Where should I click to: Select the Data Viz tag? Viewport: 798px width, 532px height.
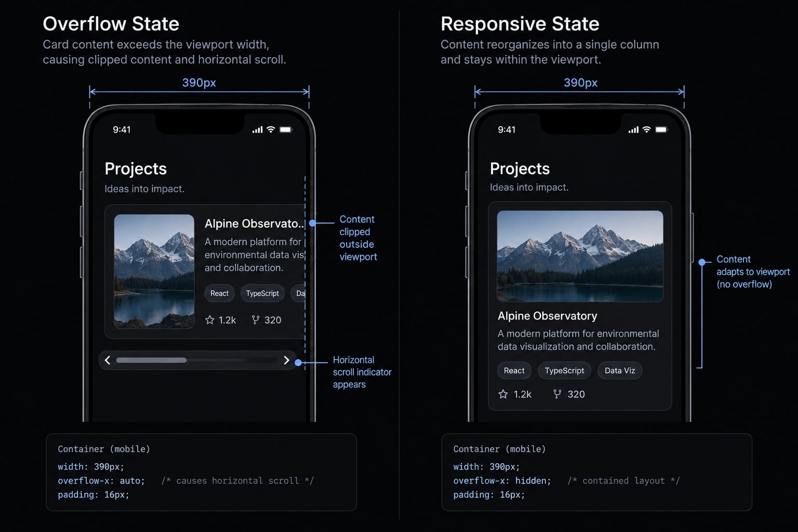point(620,370)
